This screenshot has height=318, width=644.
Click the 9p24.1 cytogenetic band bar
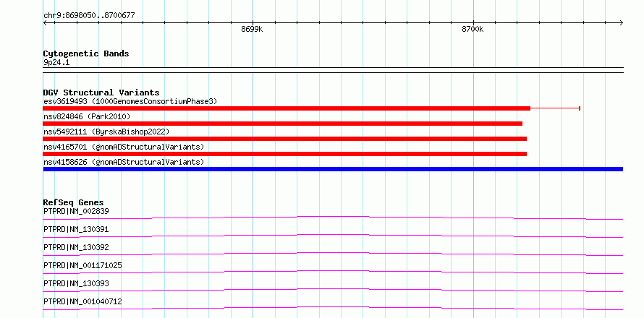click(333, 70)
